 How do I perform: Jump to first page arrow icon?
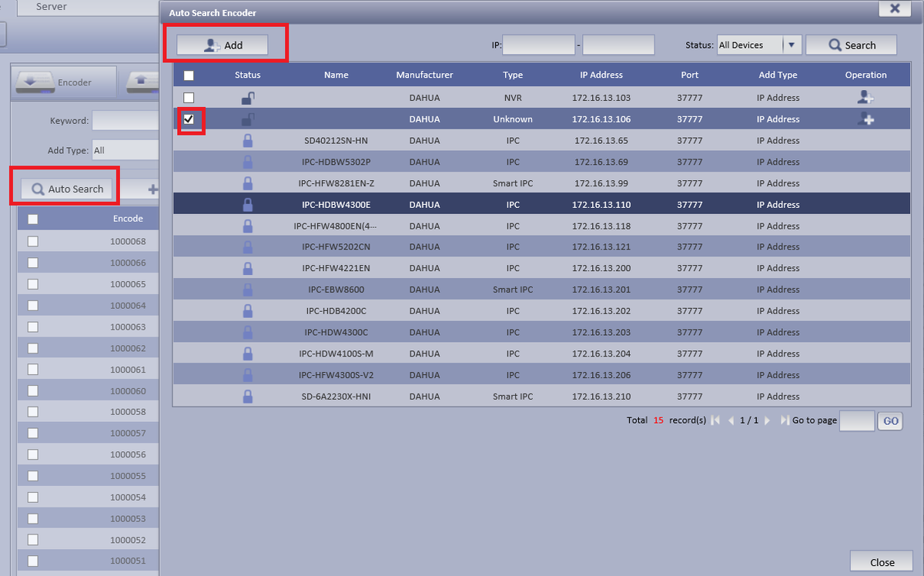[x=715, y=420]
